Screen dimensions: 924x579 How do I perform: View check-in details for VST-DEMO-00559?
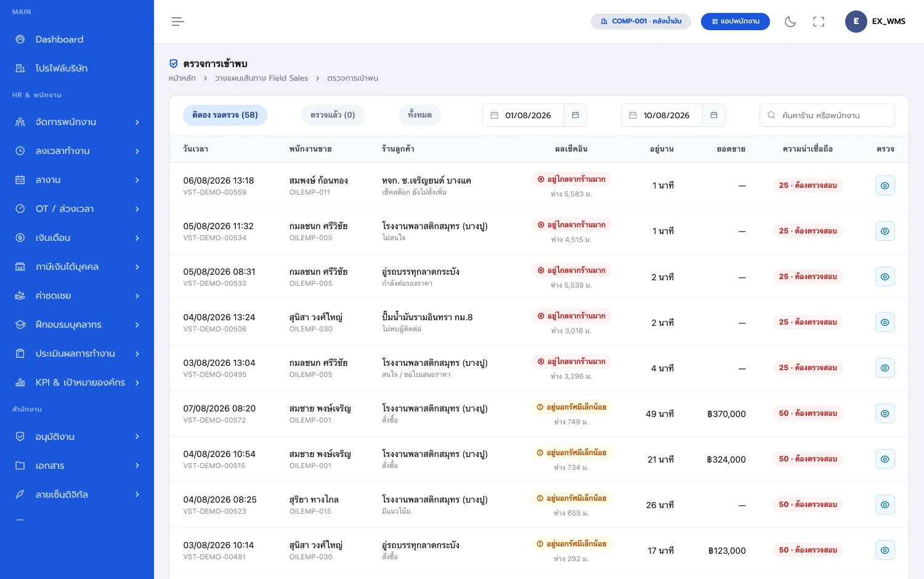(885, 185)
